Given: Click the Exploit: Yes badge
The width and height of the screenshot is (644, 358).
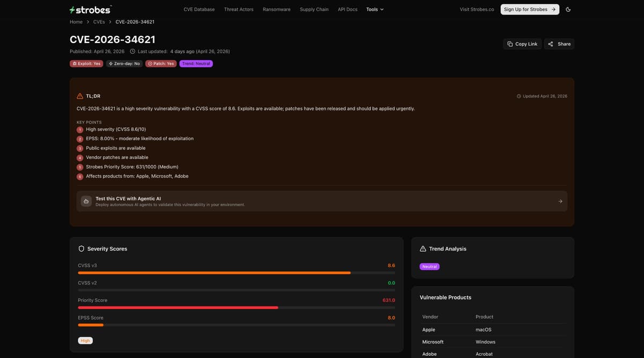Looking at the screenshot, I should point(86,63).
